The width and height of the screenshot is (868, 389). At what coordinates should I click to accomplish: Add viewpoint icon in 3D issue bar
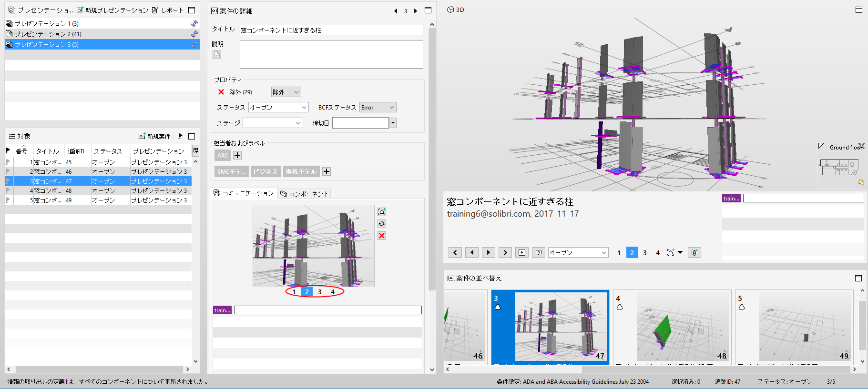[671, 252]
